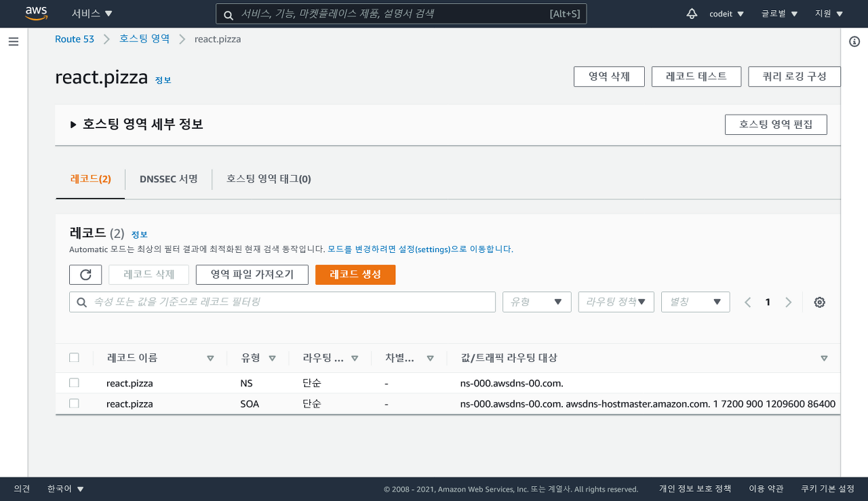The height and width of the screenshot is (501, 868).
Task: Open the 서비스 dropdown menu
Action: click(92, 14)
